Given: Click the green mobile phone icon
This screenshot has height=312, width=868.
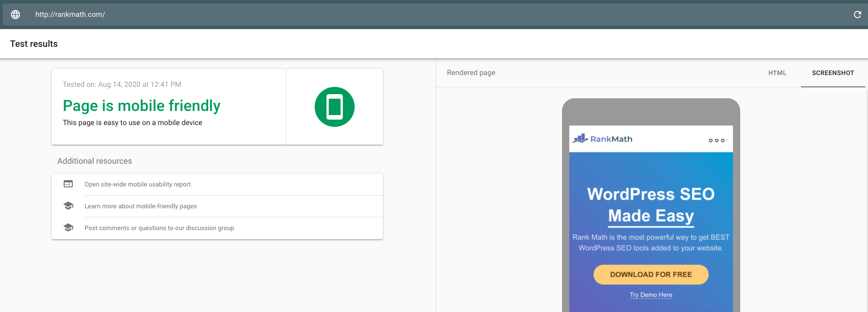Looking at the screenshot, I should [334, 107].
